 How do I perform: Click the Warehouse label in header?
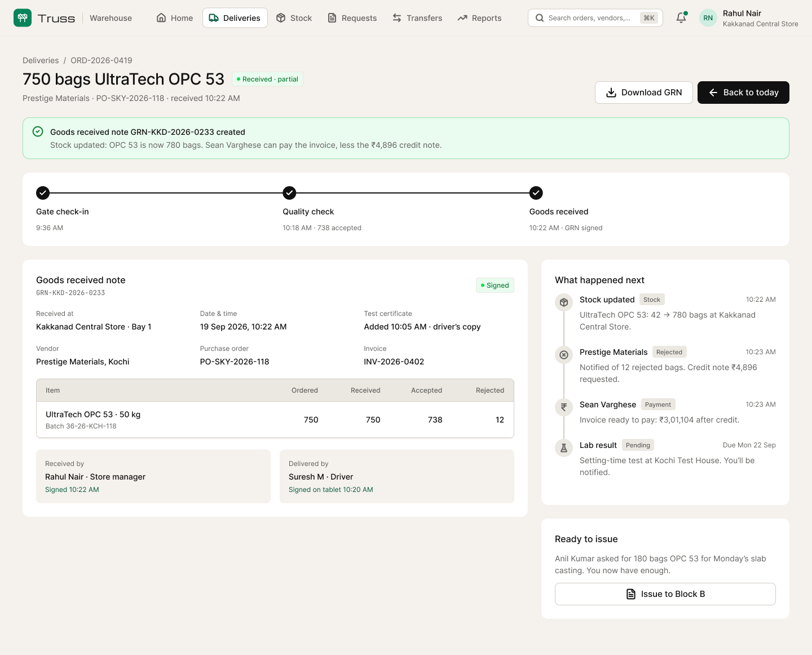(111, 18)
